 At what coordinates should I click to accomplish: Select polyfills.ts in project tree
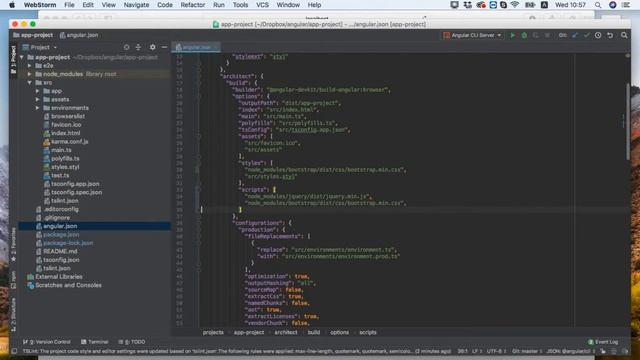pyautogui.click(x=65, y=159)
